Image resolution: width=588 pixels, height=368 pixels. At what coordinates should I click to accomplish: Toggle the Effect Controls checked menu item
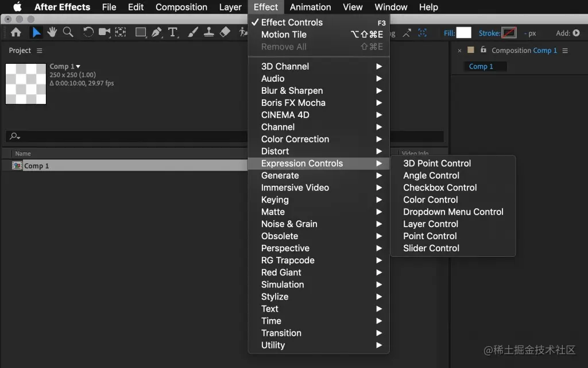(318, 22)
